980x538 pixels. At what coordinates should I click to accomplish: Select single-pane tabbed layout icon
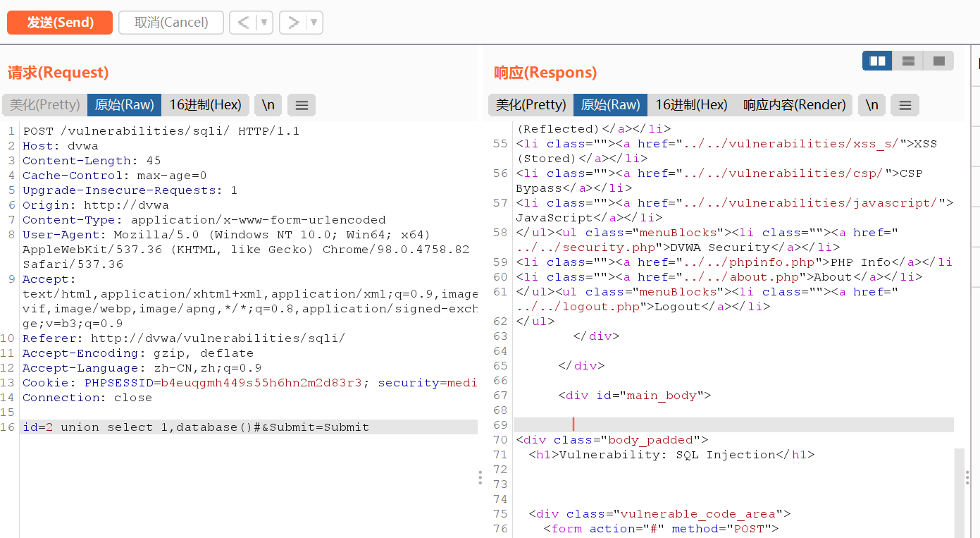938,61
